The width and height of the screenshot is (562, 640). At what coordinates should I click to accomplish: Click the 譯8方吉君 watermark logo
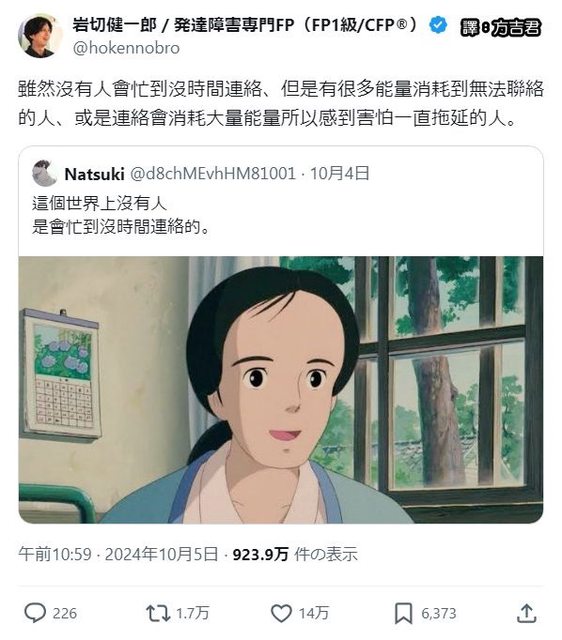tap(501, 28)
